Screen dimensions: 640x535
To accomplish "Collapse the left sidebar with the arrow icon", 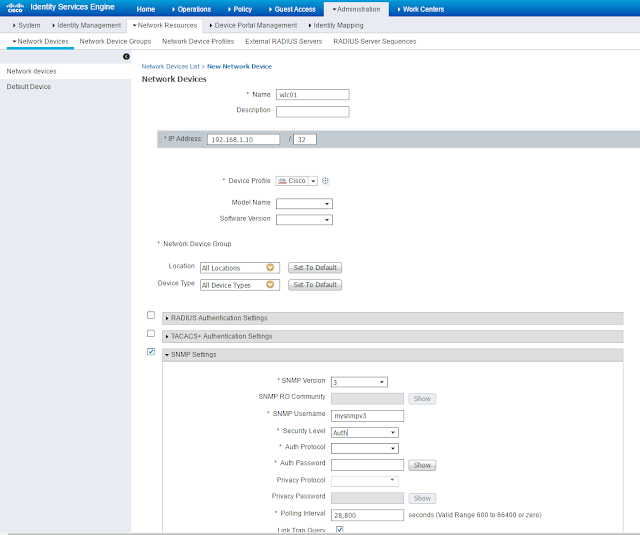I will tap(126, 57).
